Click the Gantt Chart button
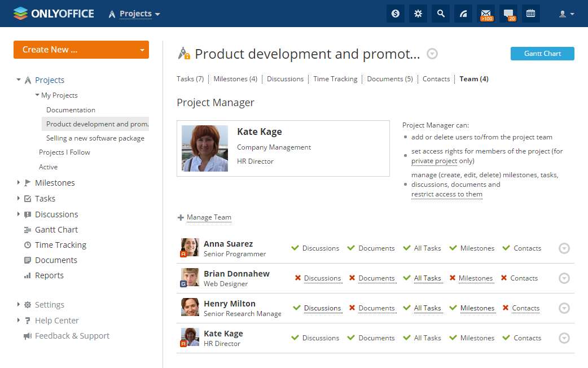588x368 pixels. [x=542, y=54]
